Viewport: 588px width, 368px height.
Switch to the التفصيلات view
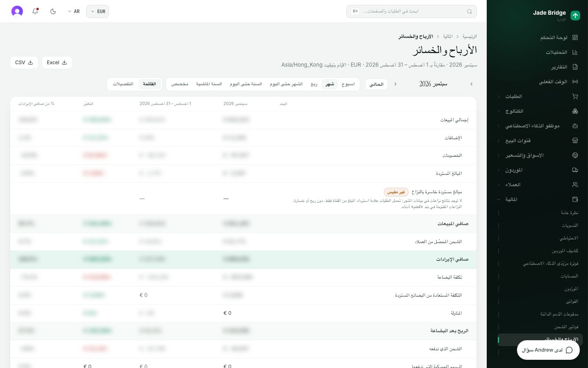tap(123, 84)
